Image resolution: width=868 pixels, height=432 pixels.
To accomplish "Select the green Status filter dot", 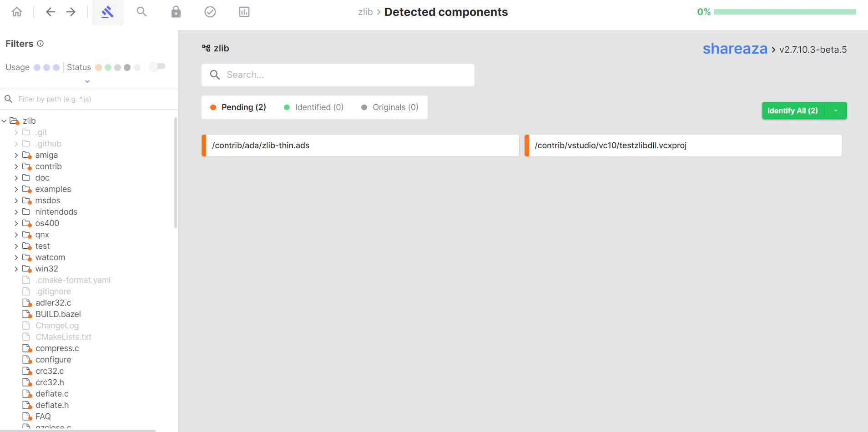I will click(108, 67).
